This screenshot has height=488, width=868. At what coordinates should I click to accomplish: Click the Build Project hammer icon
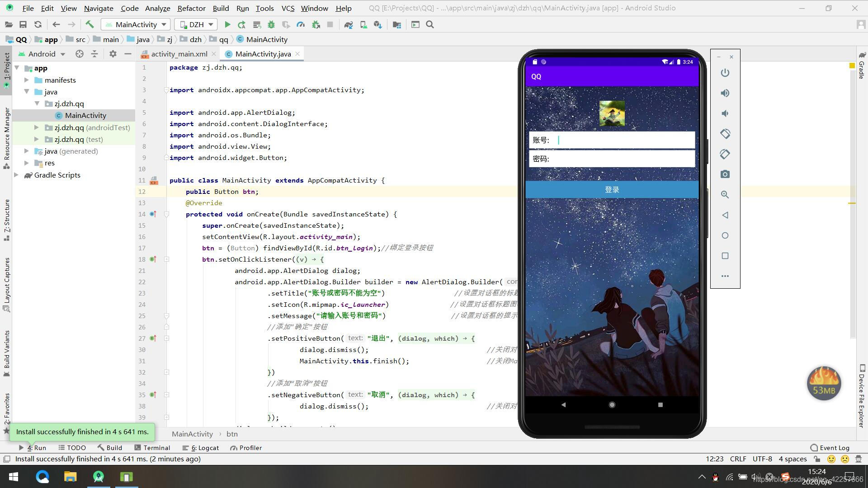tap(88, 24)
